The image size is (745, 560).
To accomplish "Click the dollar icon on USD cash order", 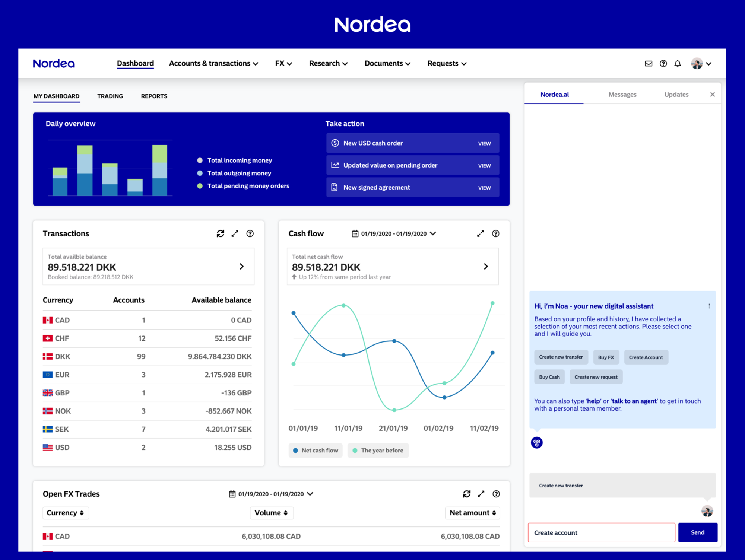I will (335, 143).
